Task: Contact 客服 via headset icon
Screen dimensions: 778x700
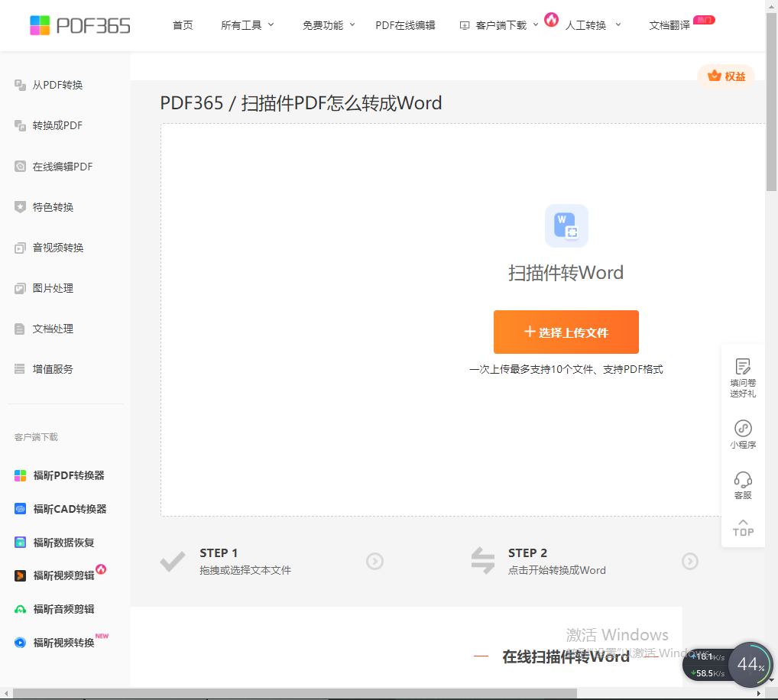Action: pyautogui.click(x=743, y=480)
